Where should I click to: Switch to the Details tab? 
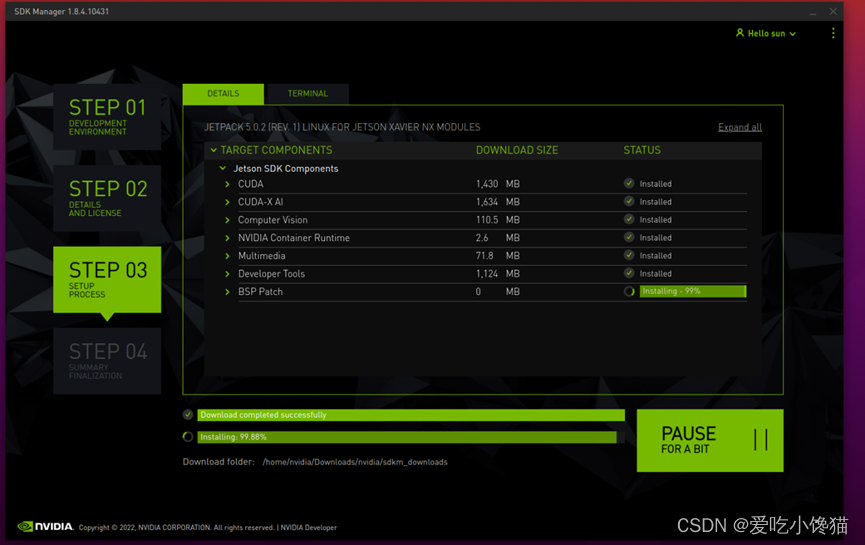coord(223,94)
